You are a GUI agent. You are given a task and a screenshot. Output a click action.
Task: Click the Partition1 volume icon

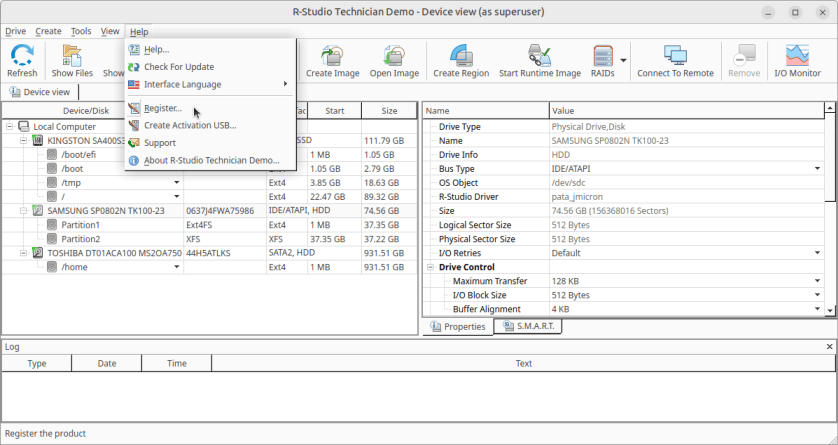[x=52, y=225]
